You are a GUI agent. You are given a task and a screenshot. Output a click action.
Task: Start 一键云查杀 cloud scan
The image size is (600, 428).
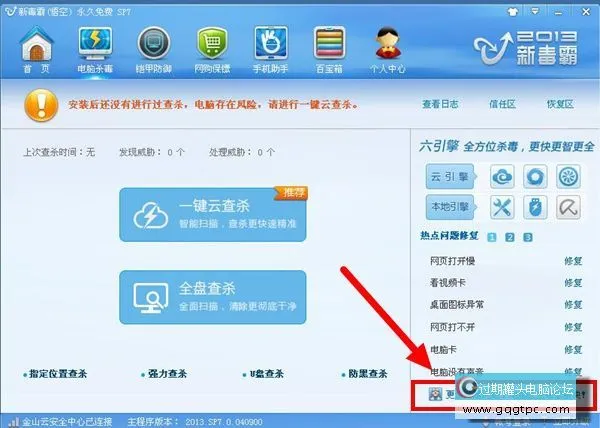click(213, 214)
